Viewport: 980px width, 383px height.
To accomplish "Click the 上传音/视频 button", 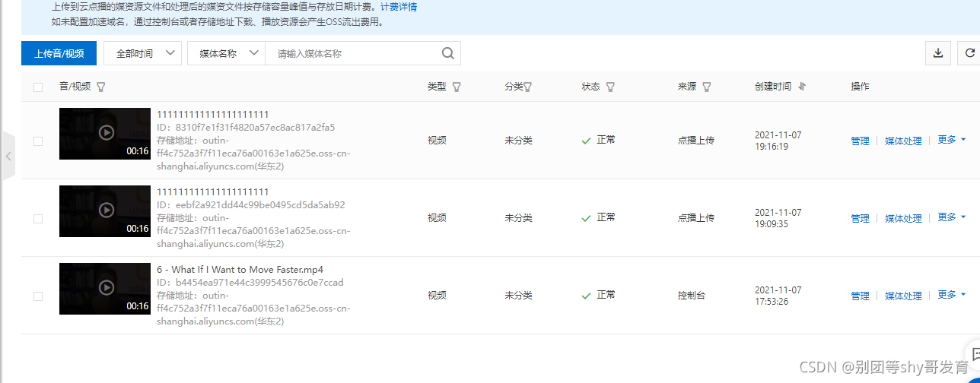I will 59,53.
